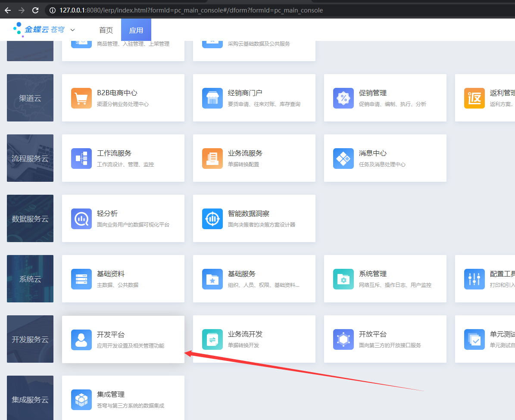Click description 任务及消息处理中心
This screenshot has height=420, width=515.
click(382, 165)
